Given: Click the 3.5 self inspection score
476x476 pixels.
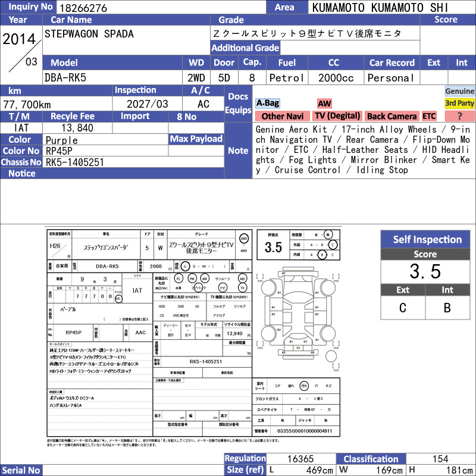Looking at the screenshot, I should [425, 271].
